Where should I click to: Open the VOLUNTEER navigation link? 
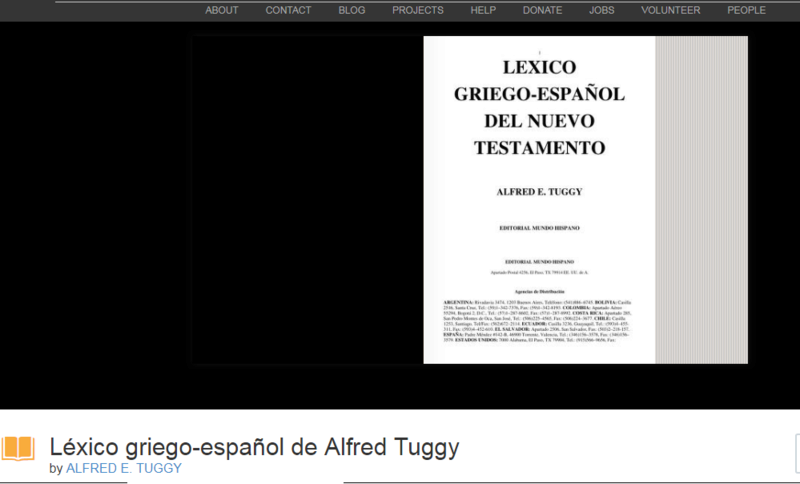pos(671,10)
